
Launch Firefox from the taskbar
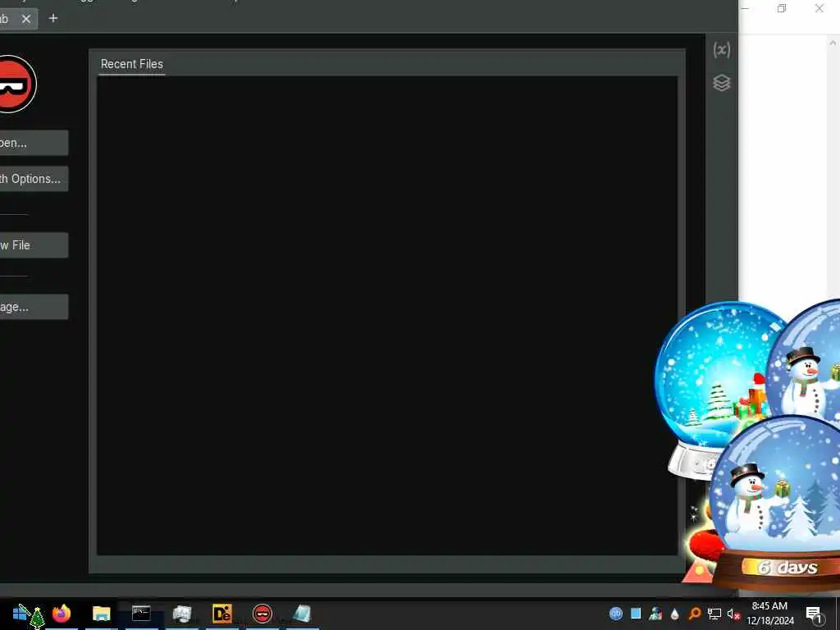click(62, 614)
